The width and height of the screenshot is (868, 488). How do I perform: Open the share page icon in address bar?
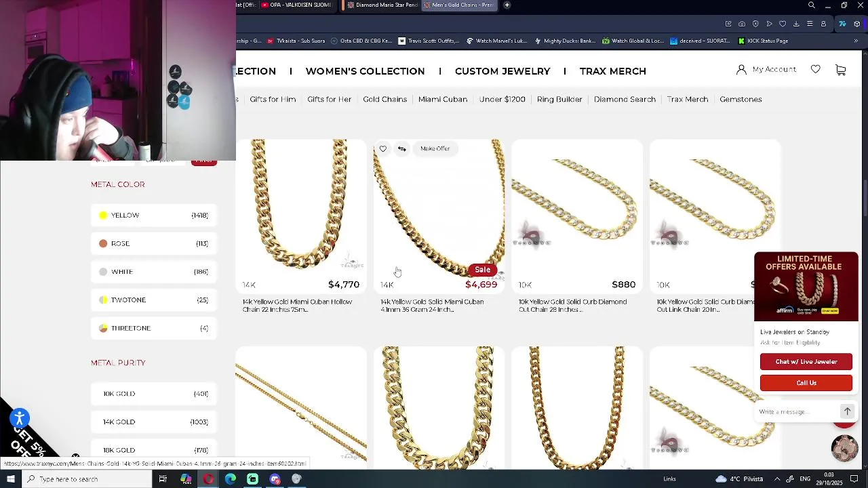(728, 24)
